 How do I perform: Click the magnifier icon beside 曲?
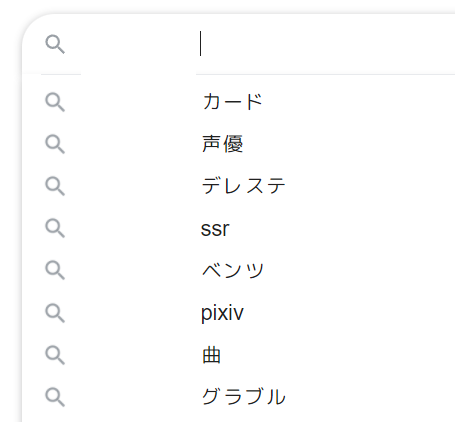(x=55, y=355)
